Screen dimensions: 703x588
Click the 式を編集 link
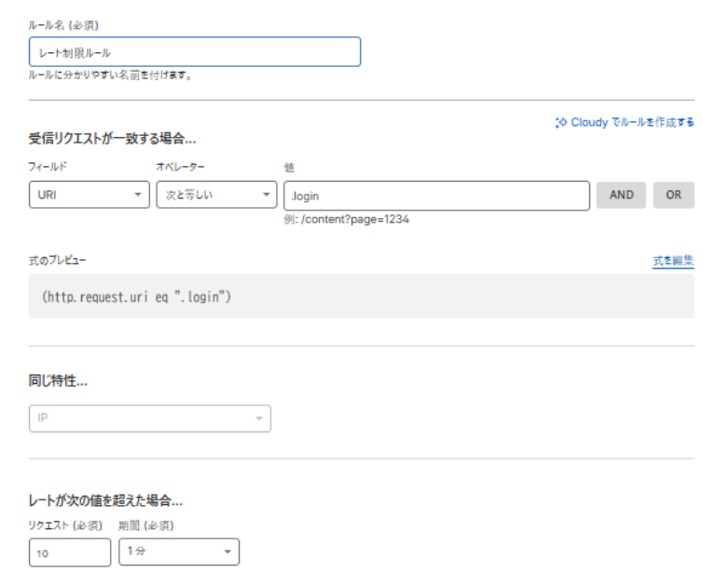[x=673, y=262]
